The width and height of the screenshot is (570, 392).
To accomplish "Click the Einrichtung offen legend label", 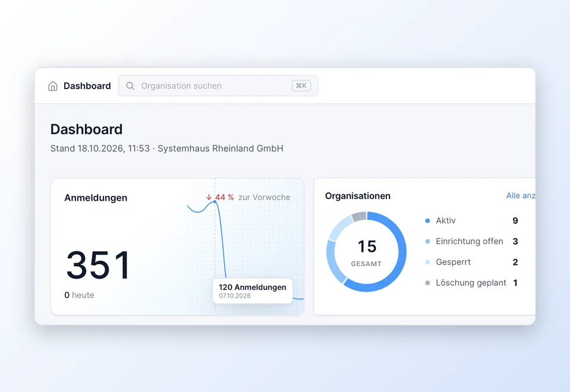I will pos(469,242).
